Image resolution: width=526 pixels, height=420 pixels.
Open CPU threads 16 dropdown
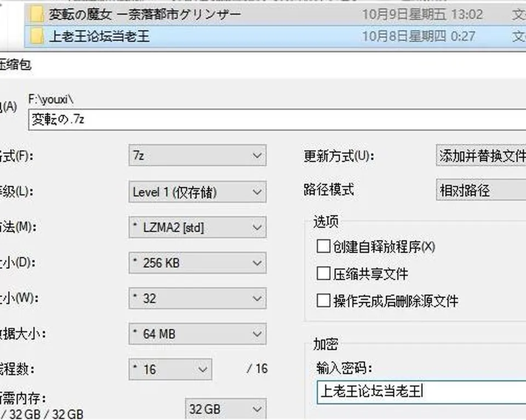click(170, 370)
